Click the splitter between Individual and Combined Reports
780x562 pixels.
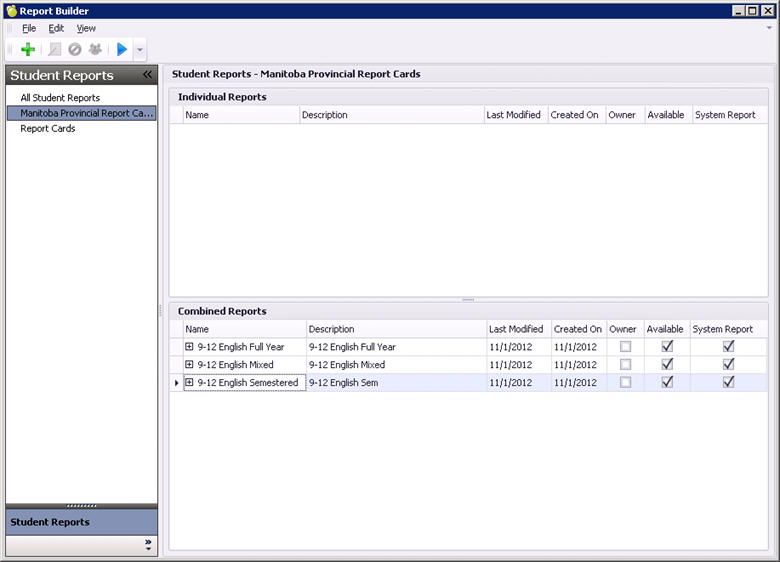tap(468, 300)
